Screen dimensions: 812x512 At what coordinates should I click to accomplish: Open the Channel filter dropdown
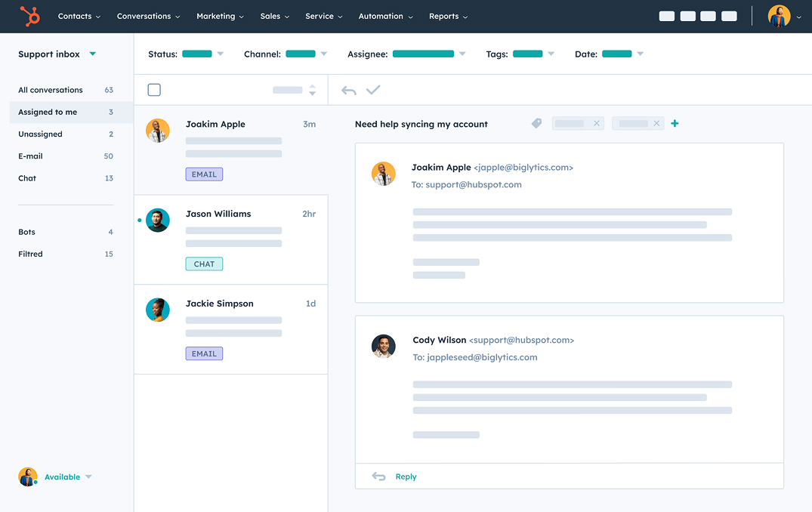coord(306,54)
